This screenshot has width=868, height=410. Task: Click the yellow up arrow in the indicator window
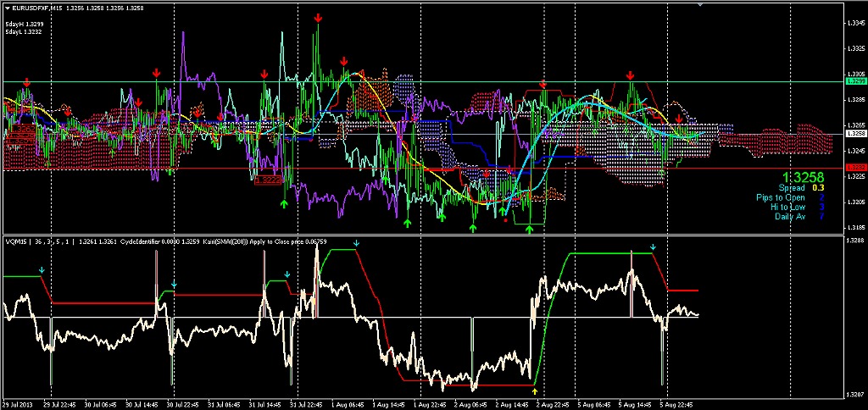coord(534,391)
